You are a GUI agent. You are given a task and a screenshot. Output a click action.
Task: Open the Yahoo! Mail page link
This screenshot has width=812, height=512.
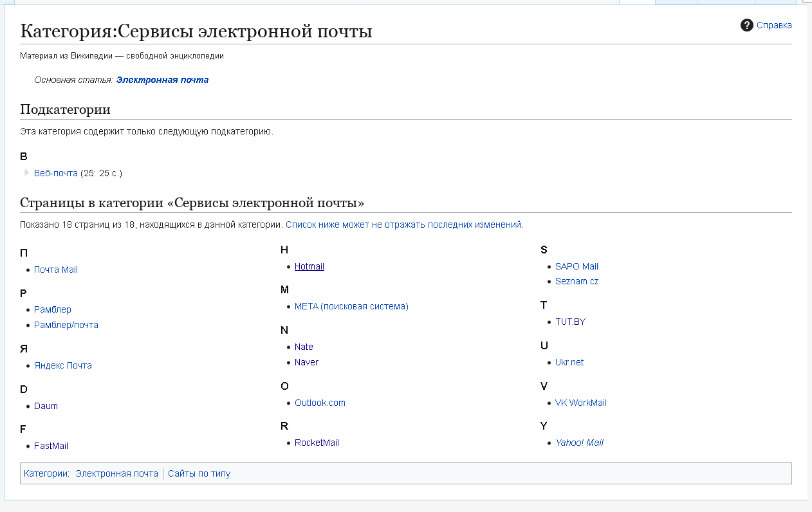click(579, 443)
